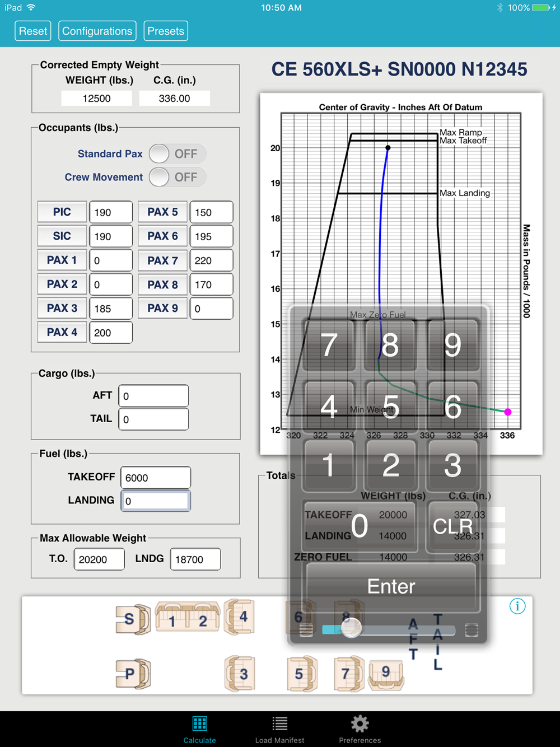Tap keypad digit 7
Viewport: 560px width, 747px height.
tap(329, 344)
